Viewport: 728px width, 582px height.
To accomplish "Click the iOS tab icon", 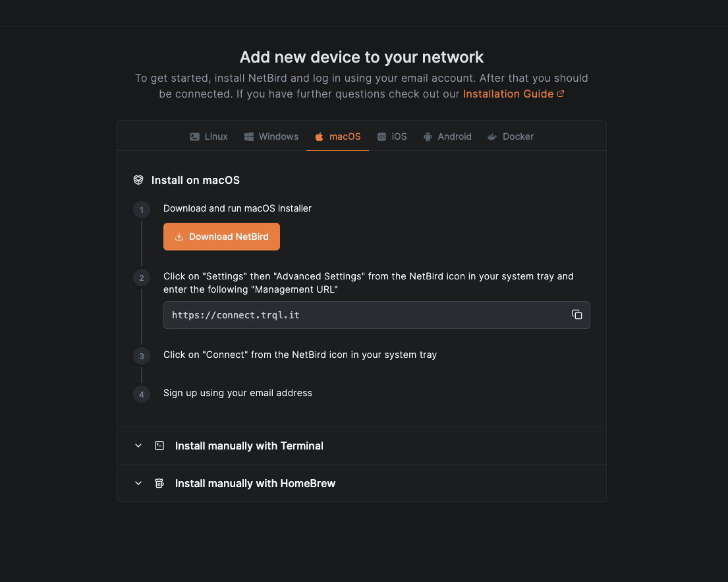I will [x=381, y=137].
